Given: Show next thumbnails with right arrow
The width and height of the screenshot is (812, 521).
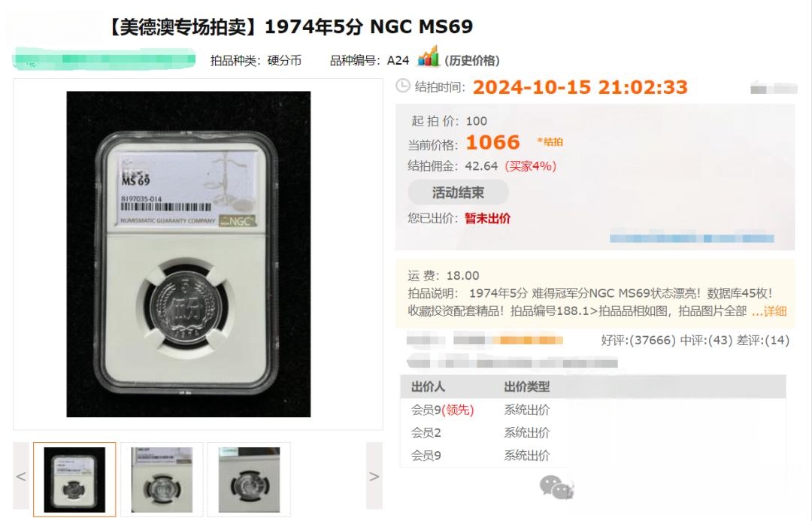Looking at the screenshot, I should point(374,476).
